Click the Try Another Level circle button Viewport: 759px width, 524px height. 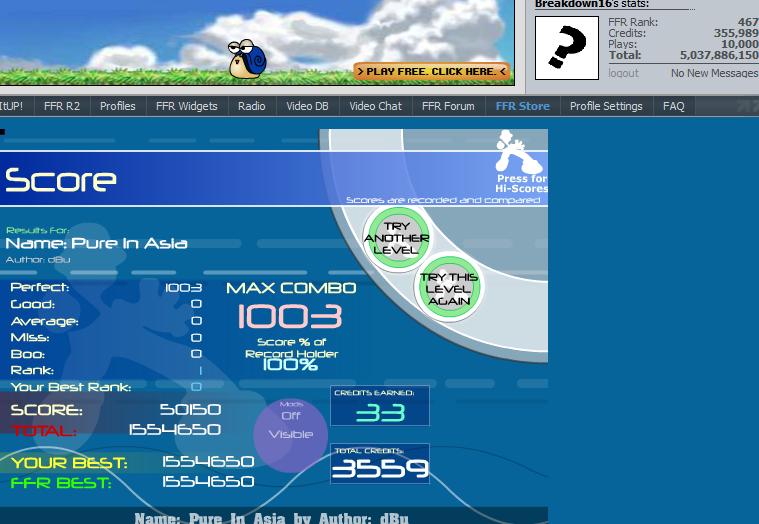tap(397, 238)
